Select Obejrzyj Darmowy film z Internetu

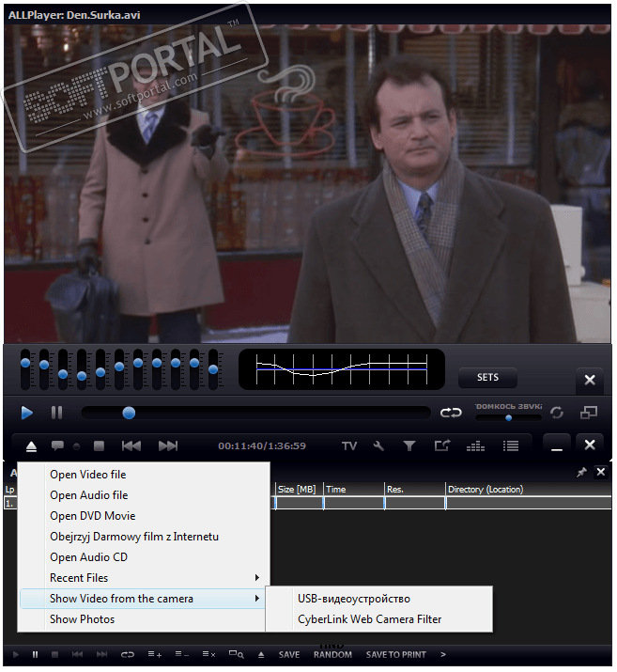(x=144, y=539)
